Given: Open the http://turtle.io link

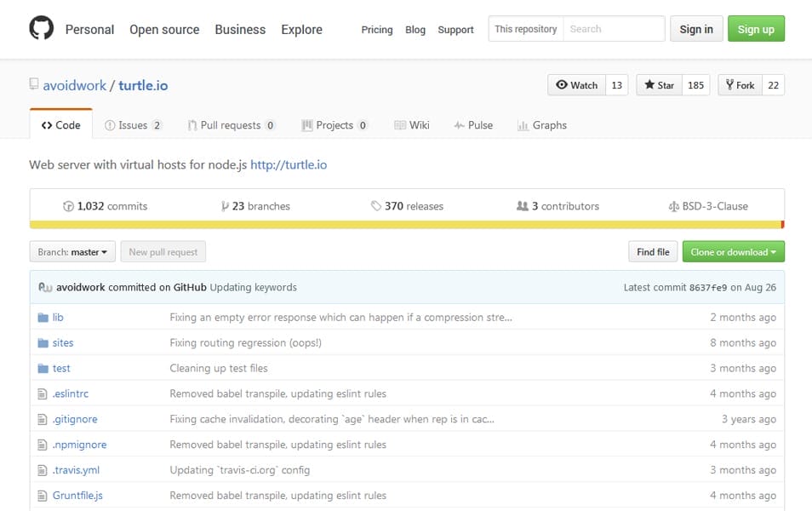Looking at the screenshot, I should pos(289,165).
